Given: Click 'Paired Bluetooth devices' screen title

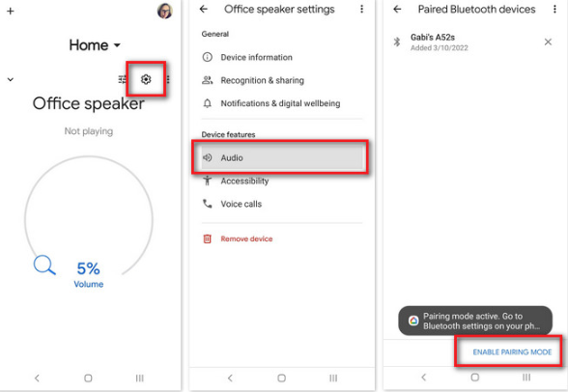Looking at the screenshot, I should click(477, 10).
